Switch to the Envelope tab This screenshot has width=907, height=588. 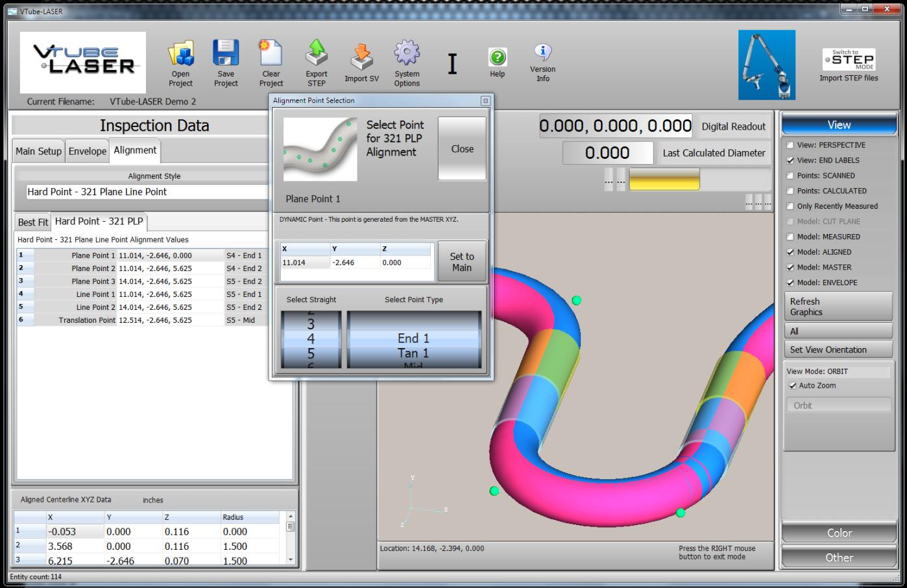tap(87, 151)
